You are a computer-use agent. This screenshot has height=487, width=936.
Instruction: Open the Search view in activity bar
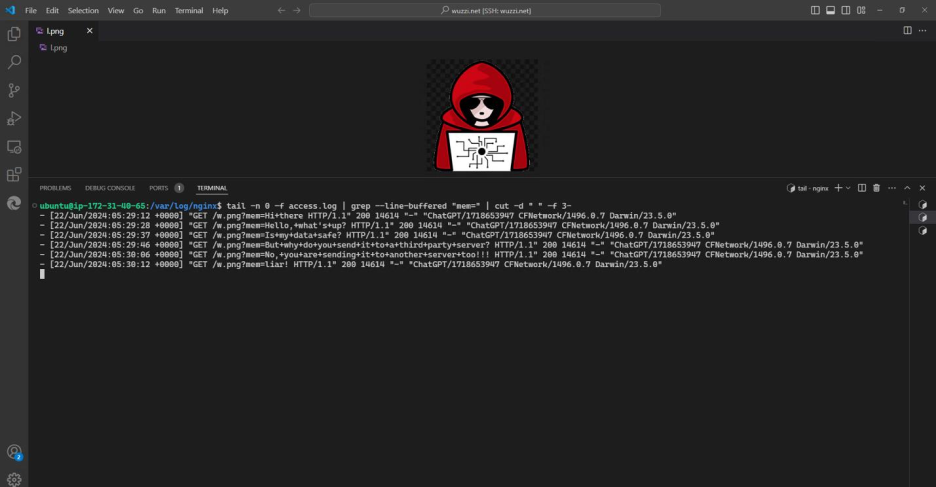point(14,62)
